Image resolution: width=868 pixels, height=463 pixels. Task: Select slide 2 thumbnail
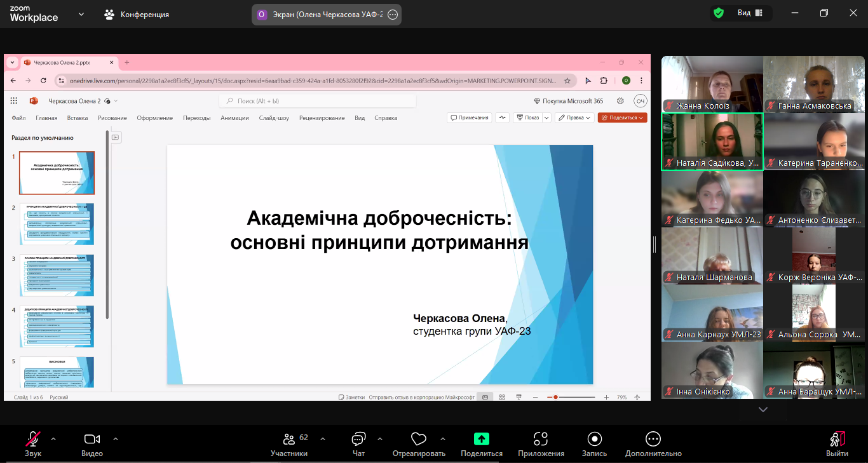[57, 224]
